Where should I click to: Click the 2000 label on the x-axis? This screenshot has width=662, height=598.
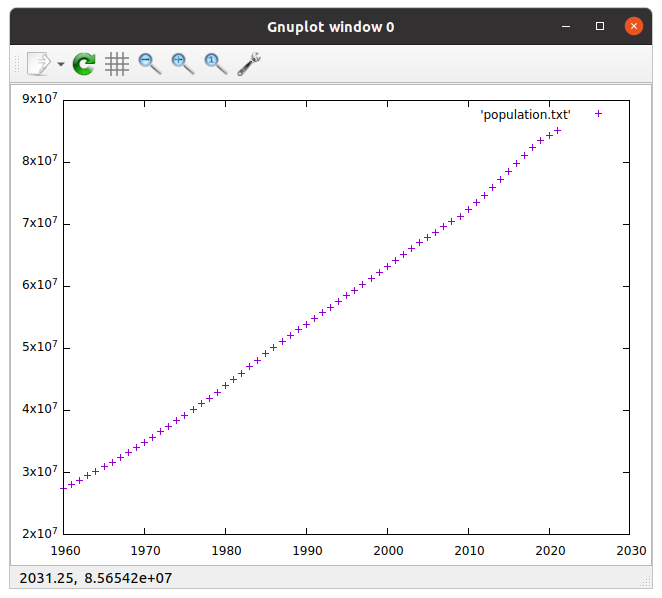coord(387,550)
